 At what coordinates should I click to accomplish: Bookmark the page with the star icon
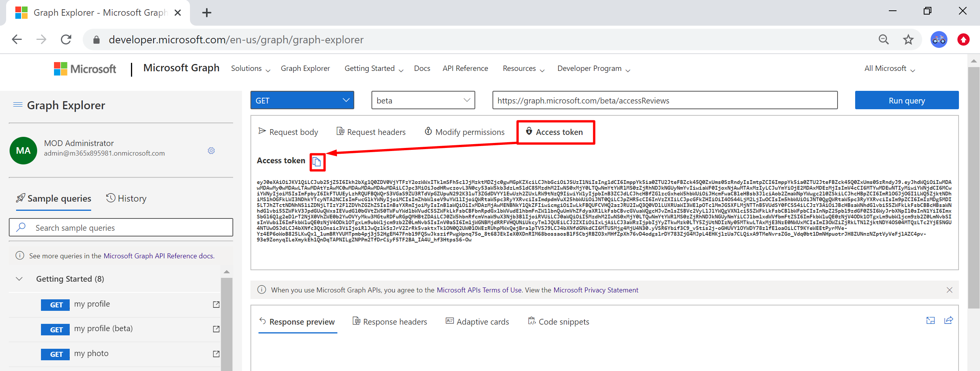coord(908,39)
